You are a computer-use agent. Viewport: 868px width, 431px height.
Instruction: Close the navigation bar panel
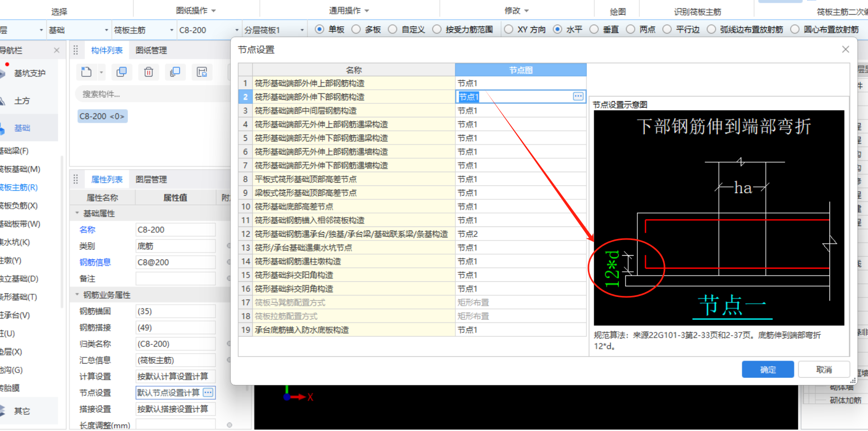tap(56, 50)
